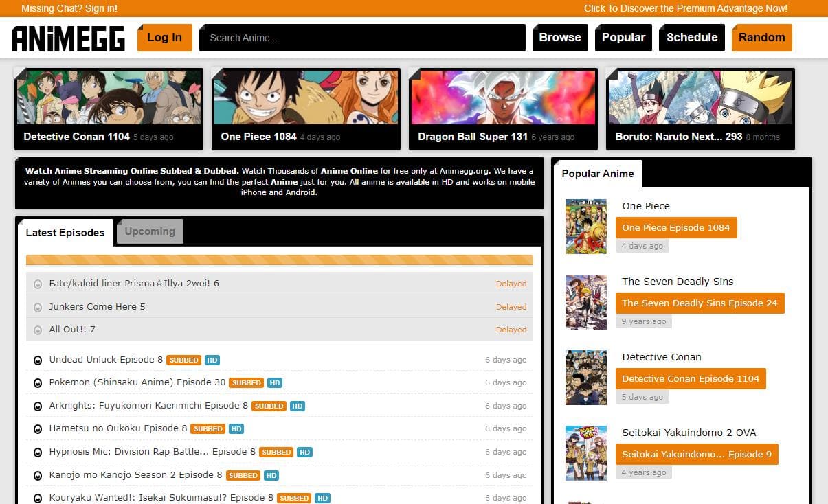Image resolution: width=828 pixels, height=504 pixels.
Task: Open the Browse menu
Action: pos(560,38)
